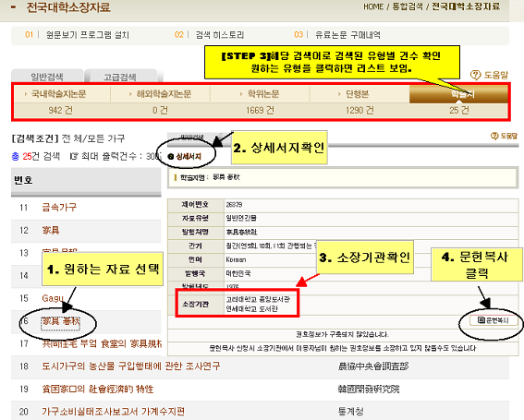Click the 문헌복사 document copy button
524x420 pixels.
pos(494,320)
